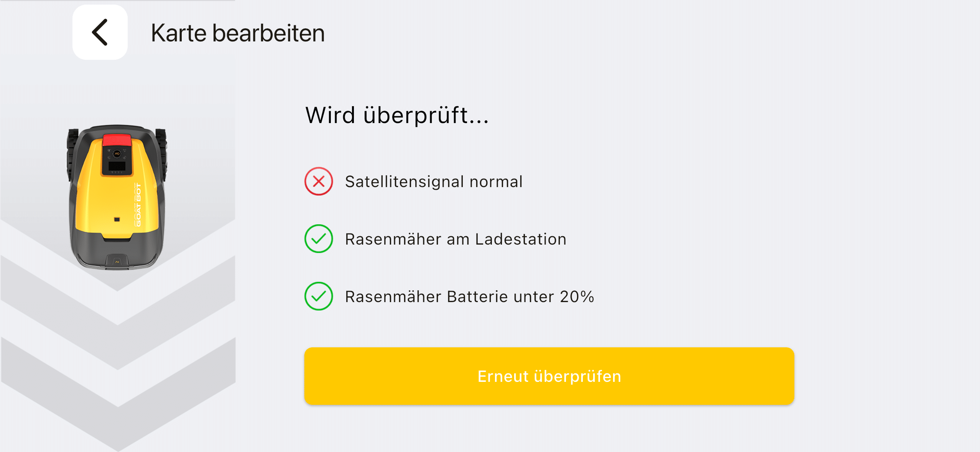Click the GOAT BOT logo on mower
This screenshot has width=980, height=452.
[x=138, y=205]
